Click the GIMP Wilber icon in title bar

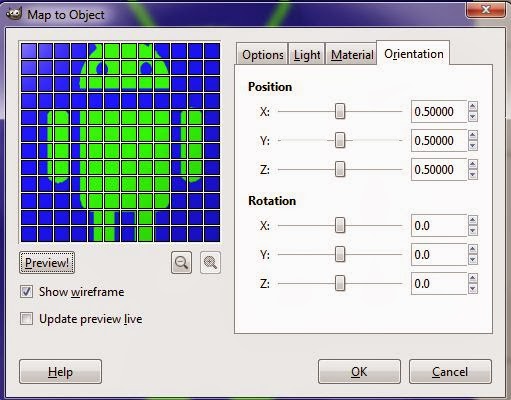click(x=14, y=14)
